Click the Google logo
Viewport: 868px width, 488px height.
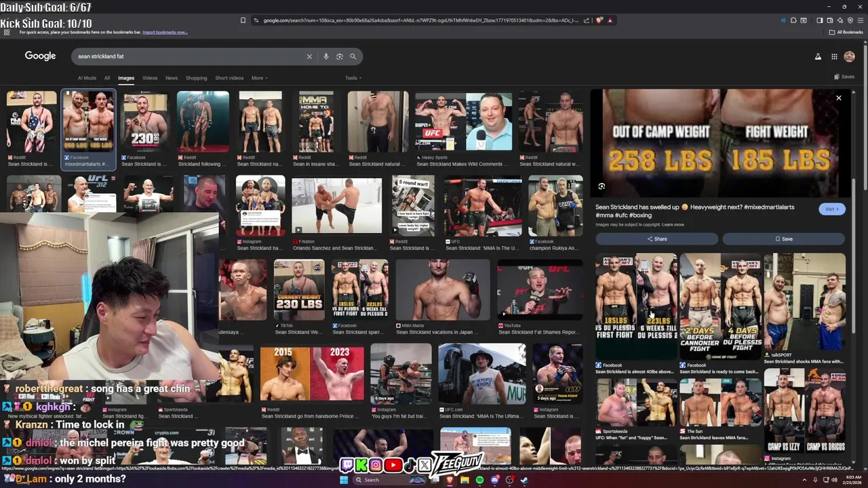click(40, 56)
